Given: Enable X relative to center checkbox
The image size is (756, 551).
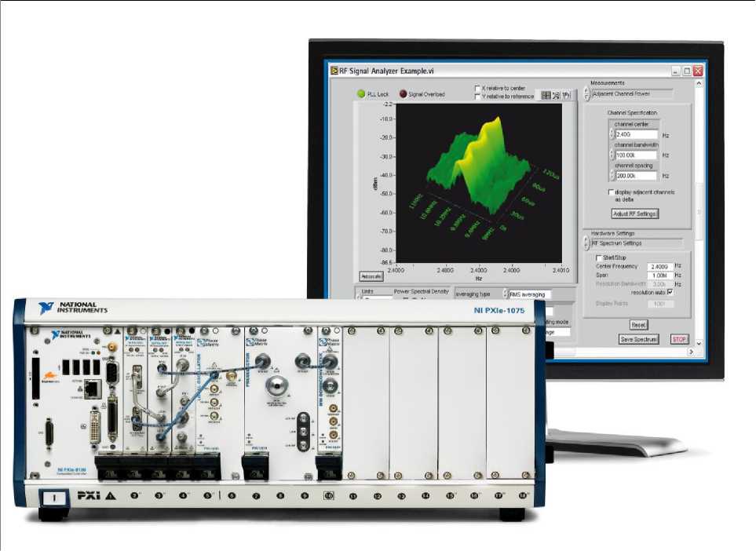Looking at the screenshot, I should 478,89.
